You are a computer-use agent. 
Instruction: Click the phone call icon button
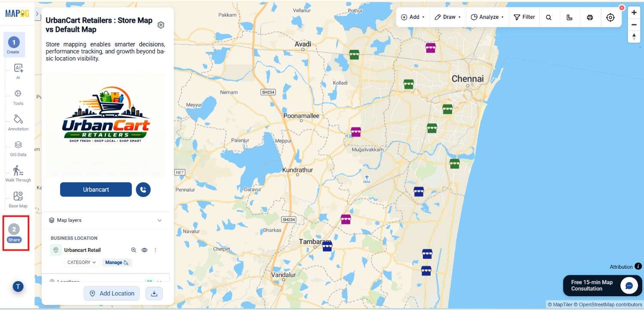(x=143, y=190)
